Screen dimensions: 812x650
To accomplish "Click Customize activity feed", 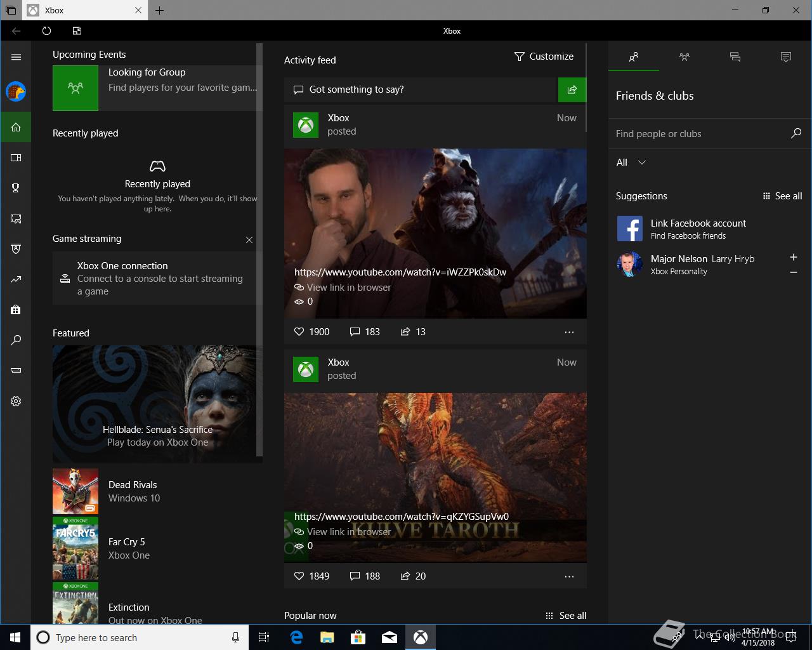I will pos(544,56).
